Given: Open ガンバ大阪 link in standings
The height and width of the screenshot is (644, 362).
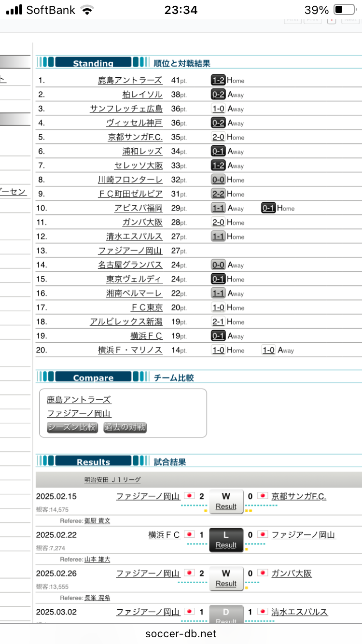Looking at the screenshot, I should click(142, 223).
